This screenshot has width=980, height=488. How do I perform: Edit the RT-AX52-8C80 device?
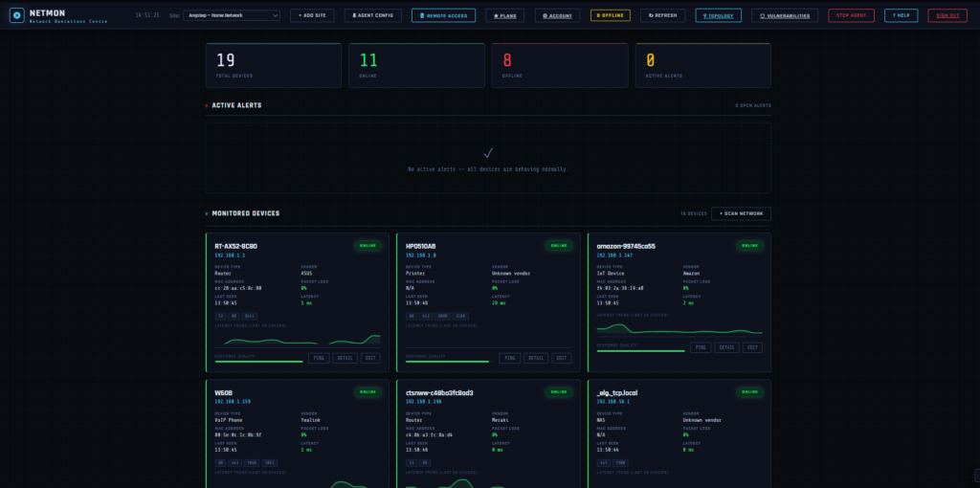[370, 358]
